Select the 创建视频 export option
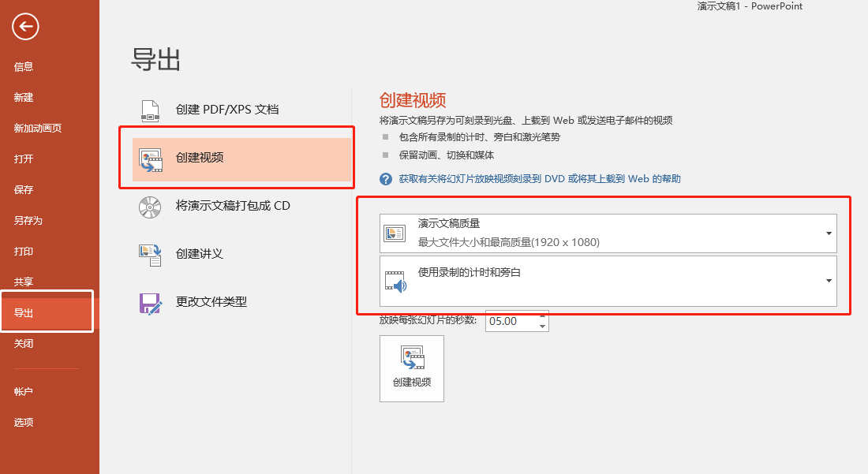This screenshot has width=868, height=474. point(242,159)
